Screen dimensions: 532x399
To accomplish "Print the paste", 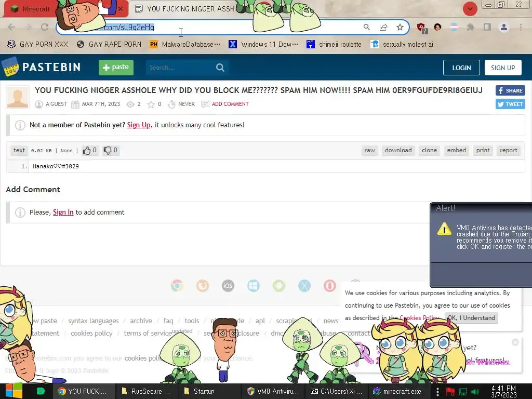I will pyautogui.click(x=483, y=150).
